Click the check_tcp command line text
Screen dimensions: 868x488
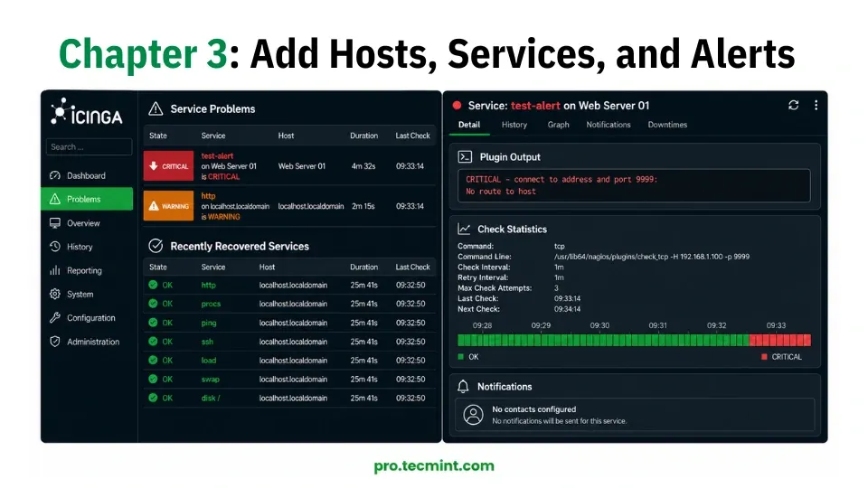click(x=652, y=257)
